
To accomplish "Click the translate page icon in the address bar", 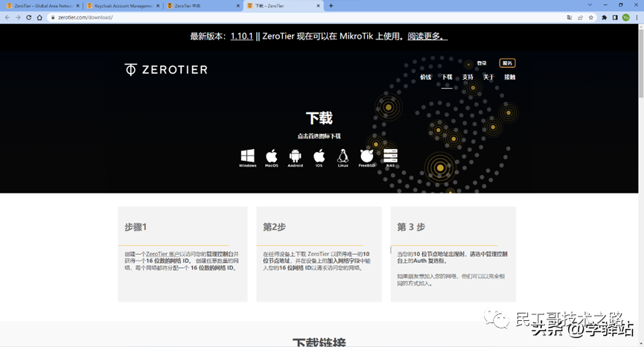I will pos(570,17).
